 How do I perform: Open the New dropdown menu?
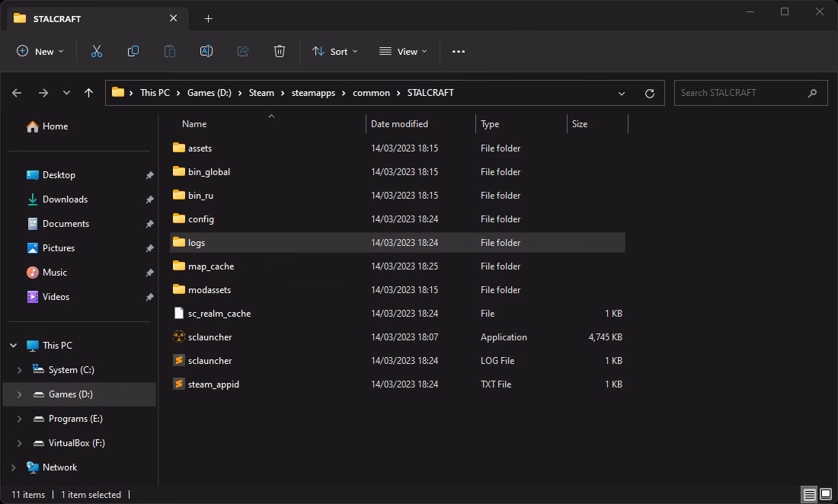click(40, 51)
